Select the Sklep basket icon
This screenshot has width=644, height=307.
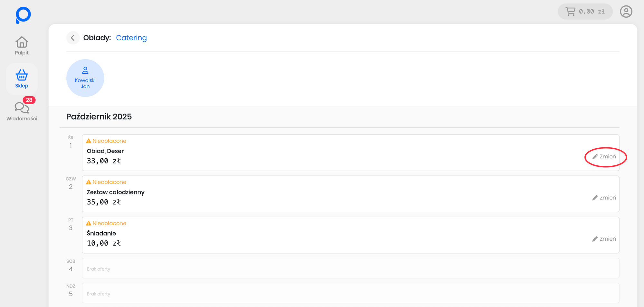22,75
